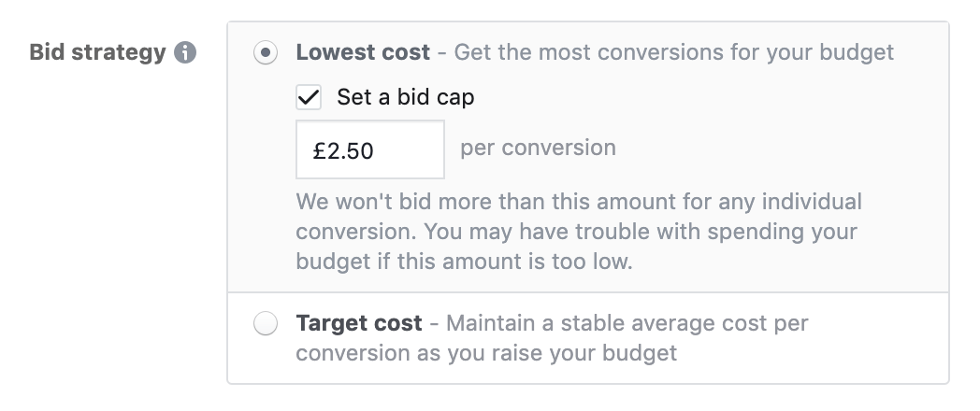
Task: Click the £ currency symbol in the bid field
Action: pyautogui.click(x=318, y=150)
